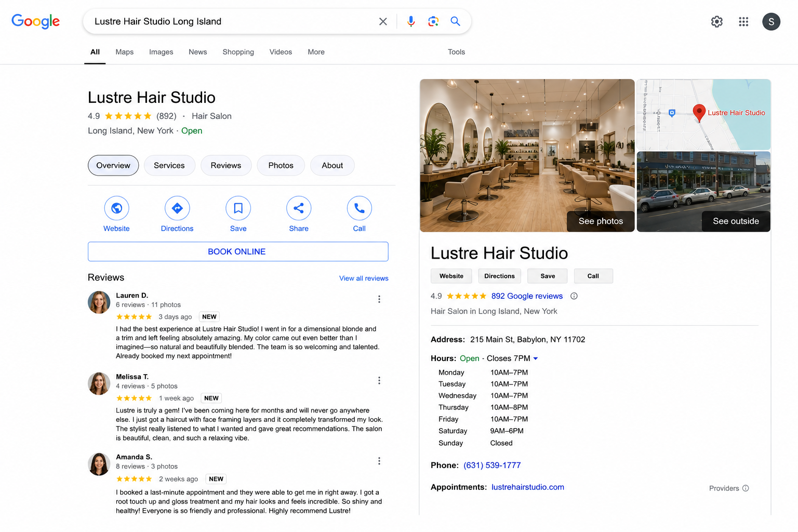This screenshot has height=532, width=798.
Task: Click the Directions arrow icon
Action: click(177, 208)
